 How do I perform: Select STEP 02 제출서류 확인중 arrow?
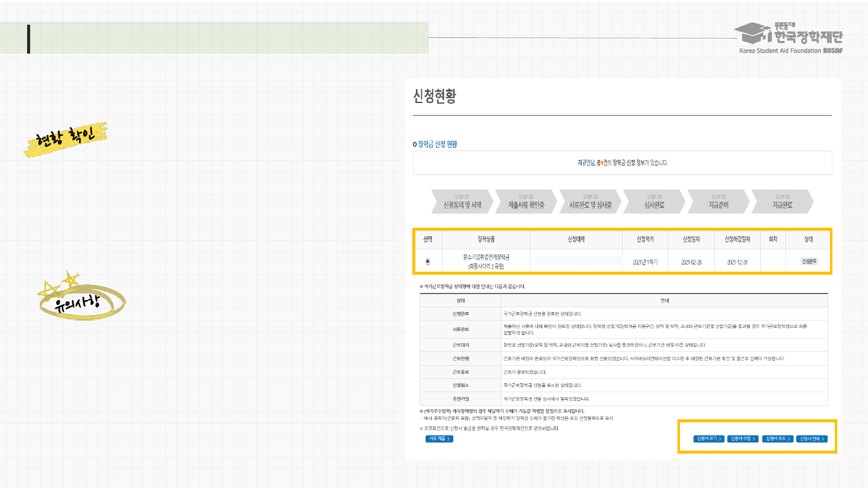pos(526,202)
